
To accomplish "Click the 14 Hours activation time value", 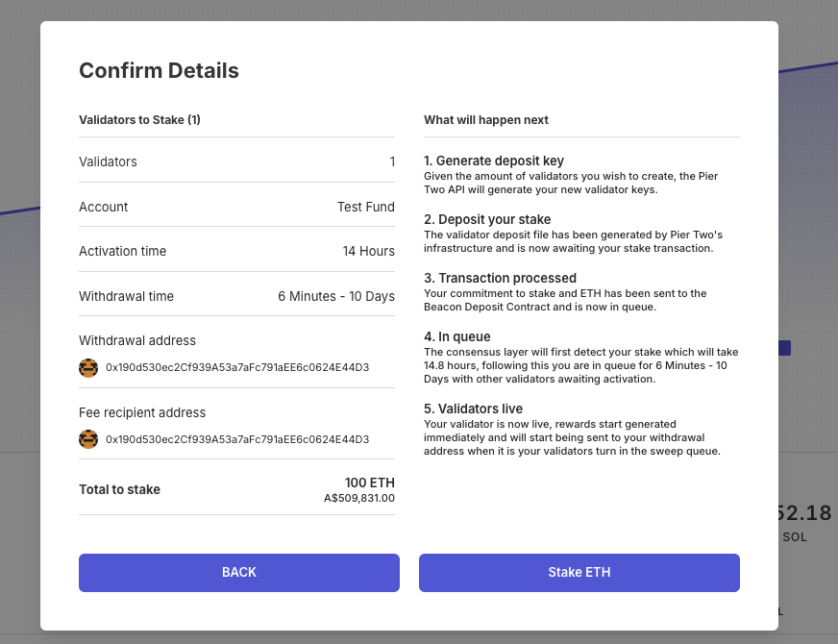I will pos(368,251).
